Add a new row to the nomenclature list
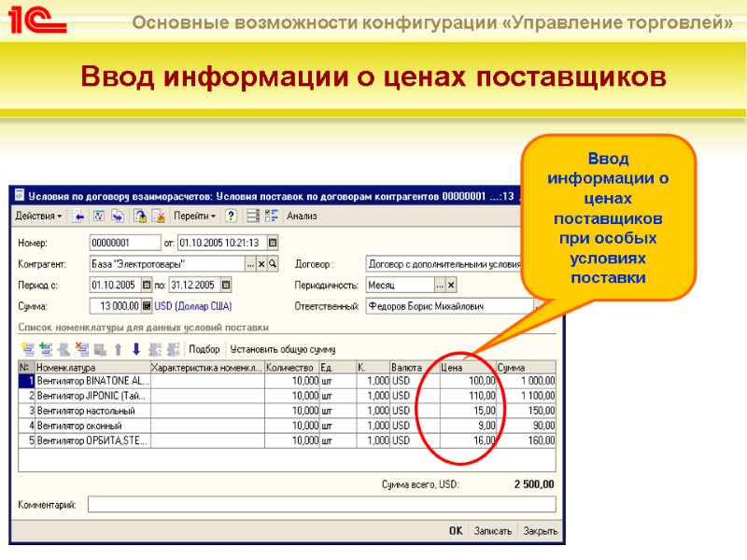This screenshot has width=747, height=560. pyautogui.click(x=28, y=347)
